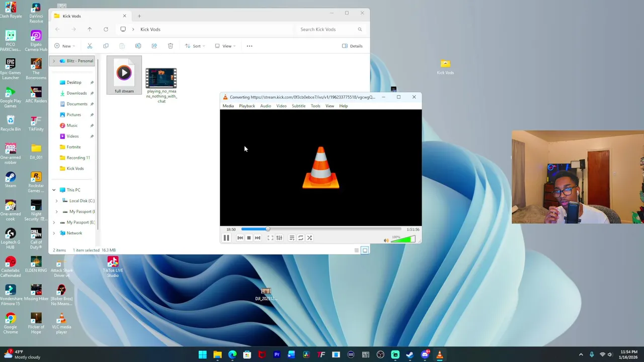The height and width of the screenshot is (362, 644).
Task: Open VLC Audio menu
Action: click(266, 106)
